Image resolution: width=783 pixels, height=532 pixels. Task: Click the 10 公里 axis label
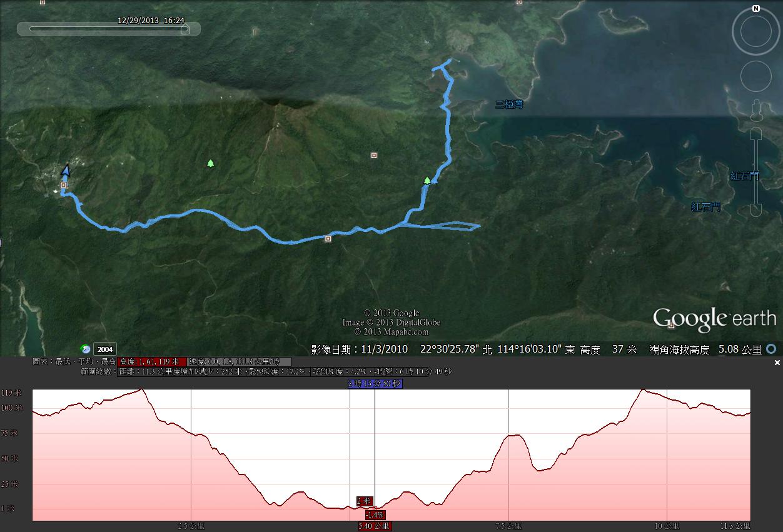(667, 526)
